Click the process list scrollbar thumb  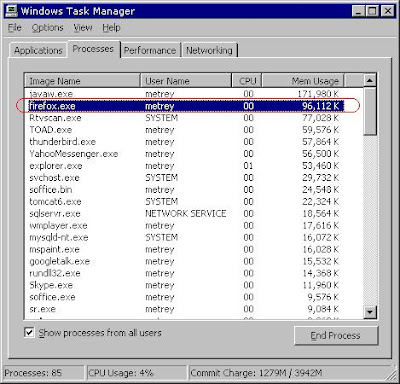coord(370,111)
